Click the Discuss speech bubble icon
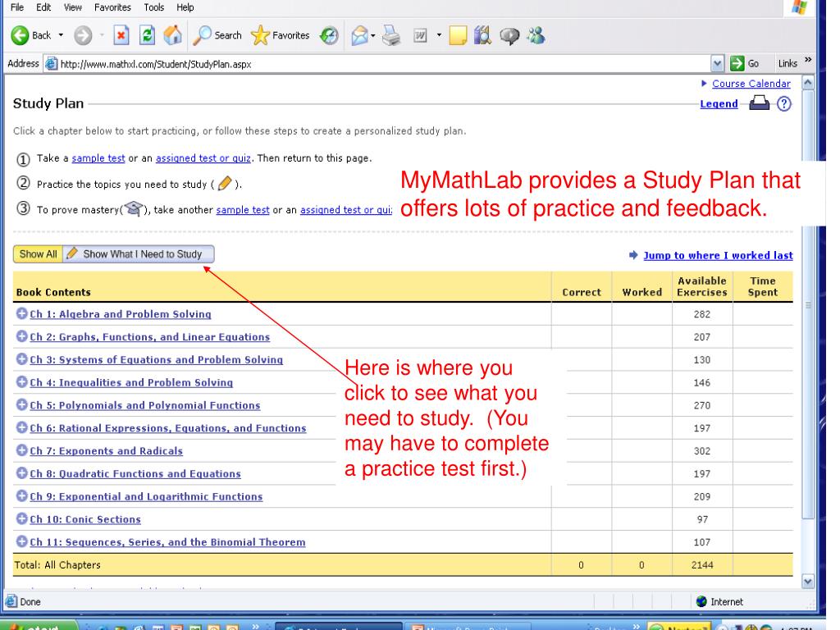This screenshot has width=840, height=630. (509, 35)
